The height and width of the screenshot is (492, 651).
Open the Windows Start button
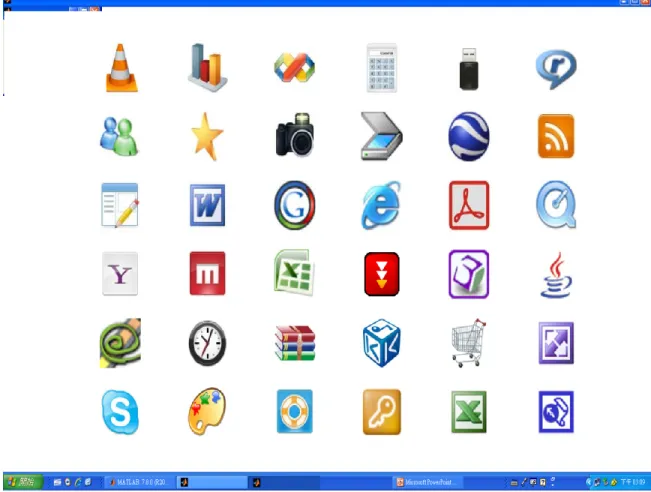23,482
